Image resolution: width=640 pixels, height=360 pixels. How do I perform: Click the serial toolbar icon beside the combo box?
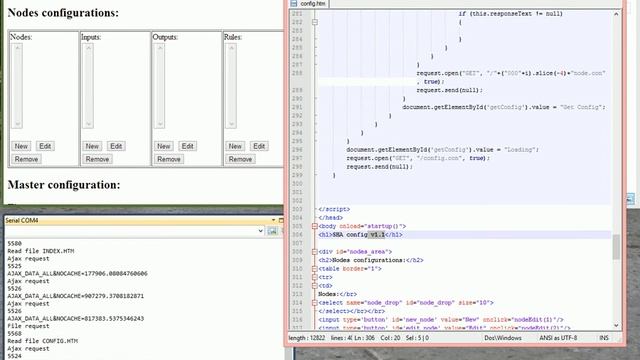tap(272, 231)
